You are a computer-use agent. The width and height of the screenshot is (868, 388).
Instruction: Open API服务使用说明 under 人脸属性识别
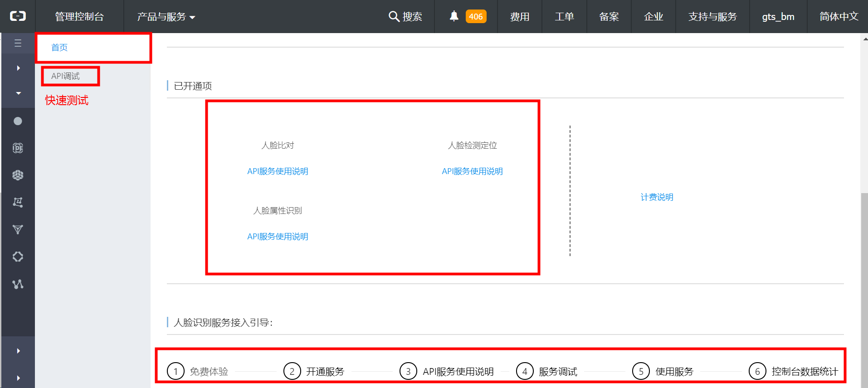tap(278, 237)
